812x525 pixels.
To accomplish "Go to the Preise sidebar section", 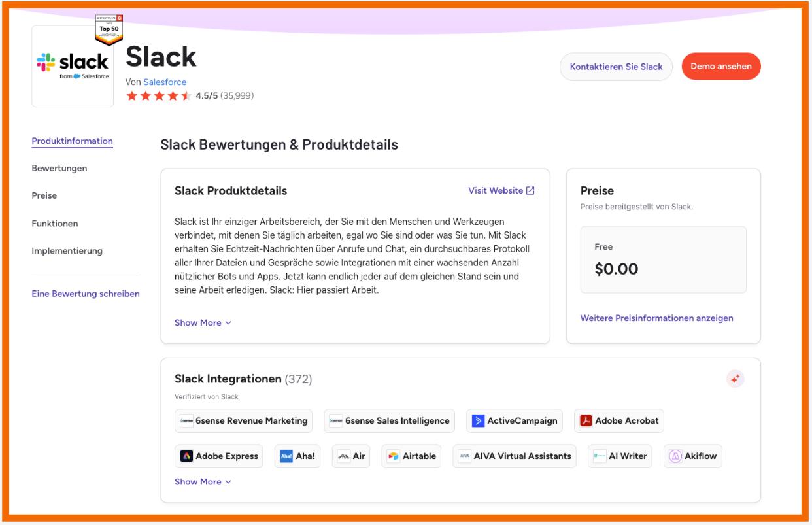I will [x=44, y=196].
